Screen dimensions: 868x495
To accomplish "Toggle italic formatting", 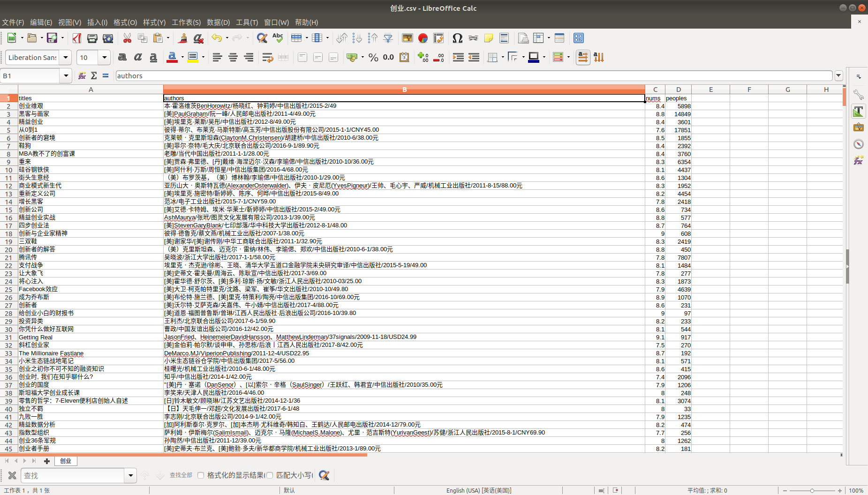I will [x=138, y=57].
